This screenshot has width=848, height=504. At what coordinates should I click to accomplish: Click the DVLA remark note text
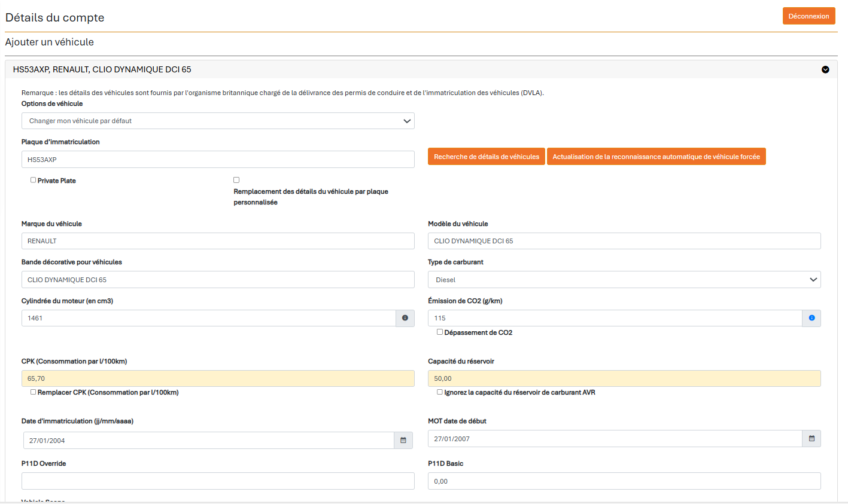(x=282, y=93)
